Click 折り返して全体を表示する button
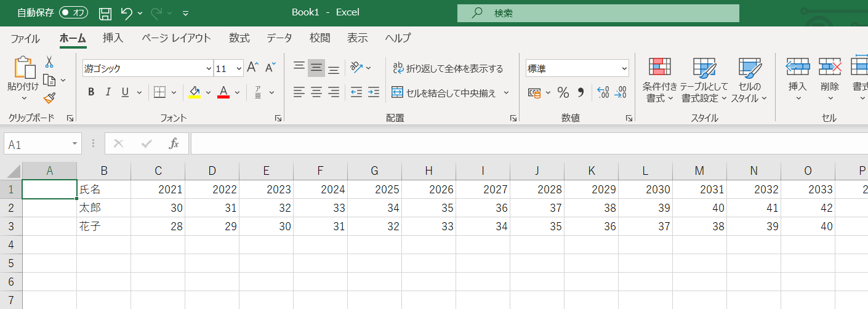The height and width of the screenshot is (309, 868). click(448, 68)
